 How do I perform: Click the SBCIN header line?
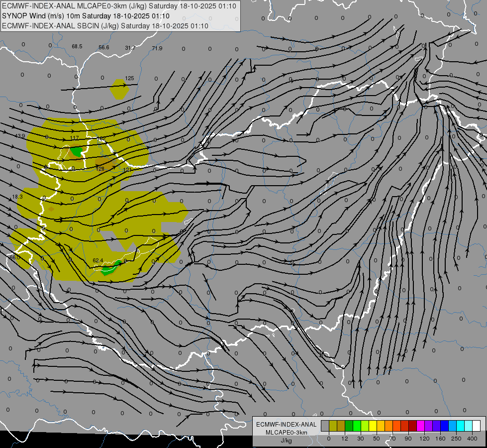(105, 26)
